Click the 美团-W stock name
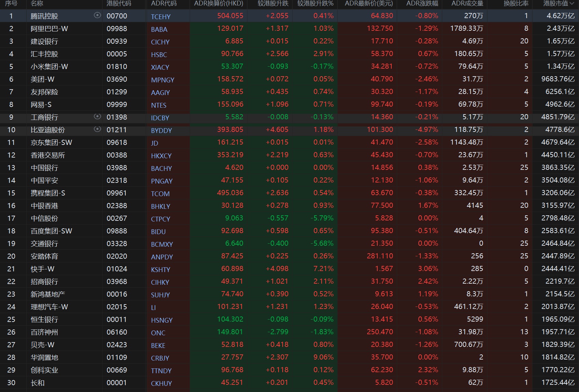579x392 pixels. (42, 79)
